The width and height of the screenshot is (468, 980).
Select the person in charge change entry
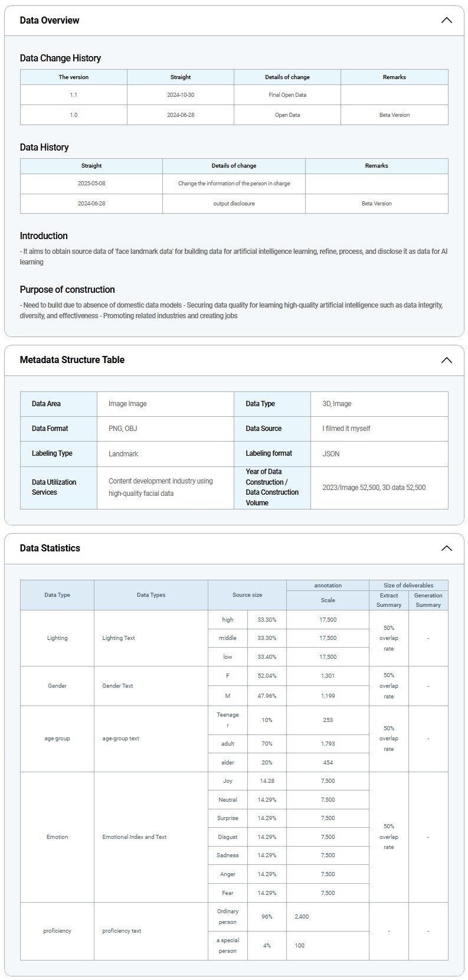234,184
